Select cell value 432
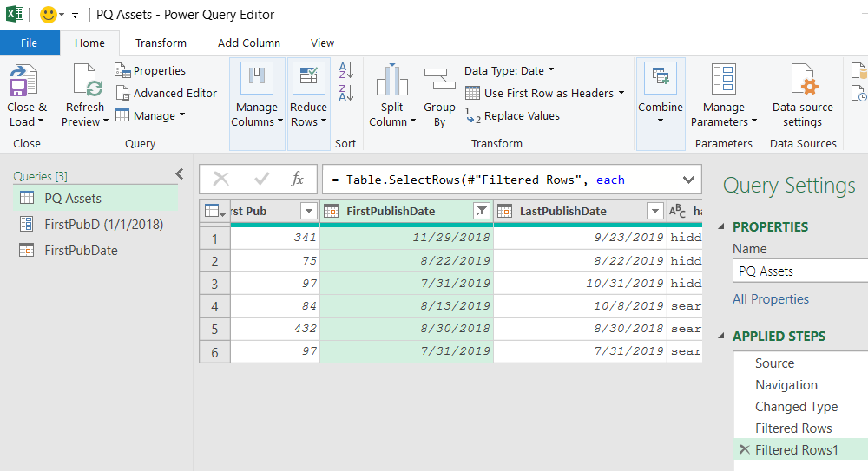This screenshot has width=868, height=471. (x=274, y=328)
